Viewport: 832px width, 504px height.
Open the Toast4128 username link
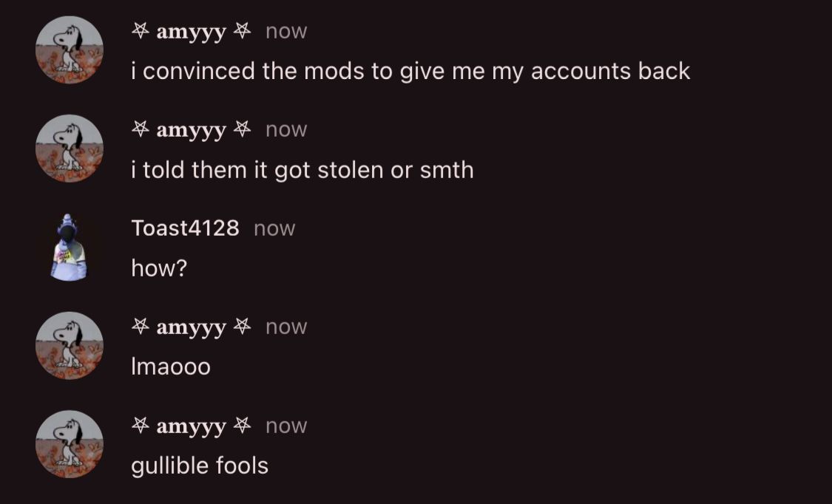[x=185, y=228]
